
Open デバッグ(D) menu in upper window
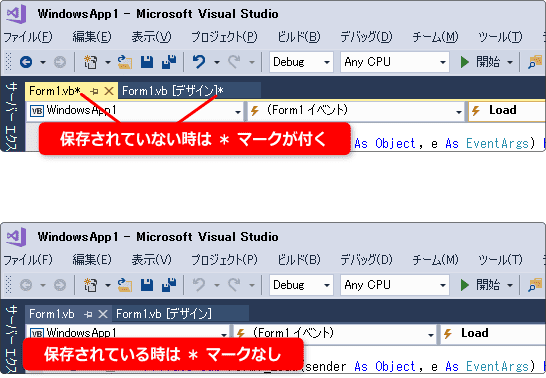coord(366,37)
